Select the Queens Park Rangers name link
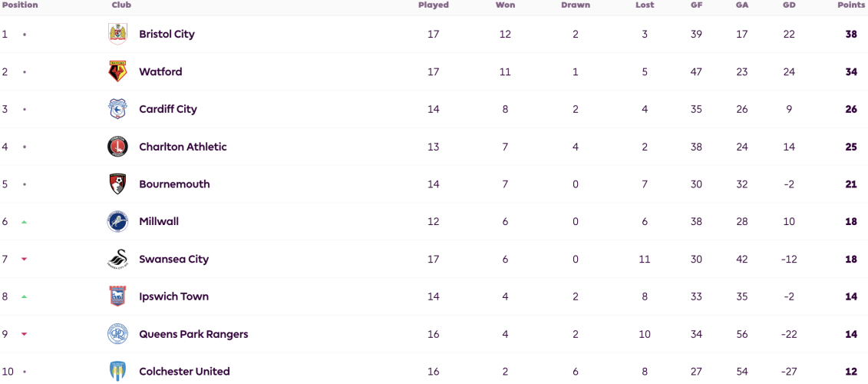The image size is (868, 384). pos(193,334)
